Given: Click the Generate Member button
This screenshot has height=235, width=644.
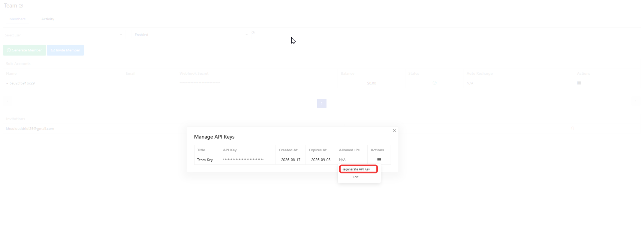Looking at the screenshot, I should click(24, 50).
